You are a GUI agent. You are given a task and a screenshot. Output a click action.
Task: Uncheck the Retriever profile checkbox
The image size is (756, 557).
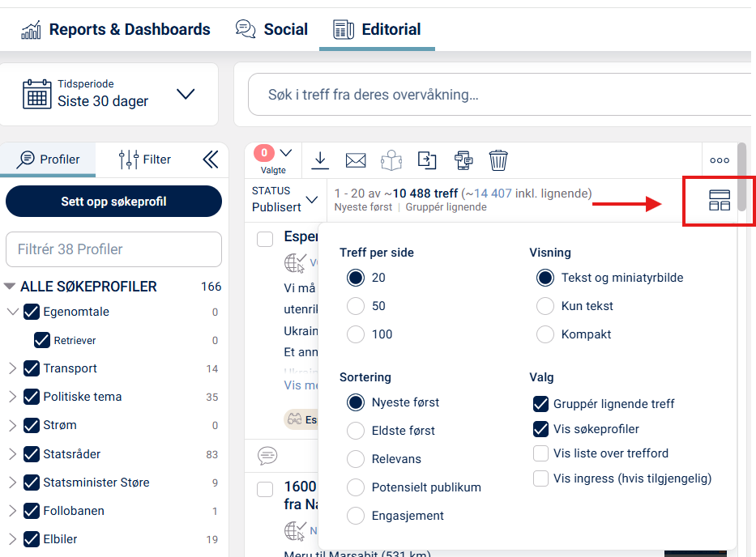click(x=42, y=340)
